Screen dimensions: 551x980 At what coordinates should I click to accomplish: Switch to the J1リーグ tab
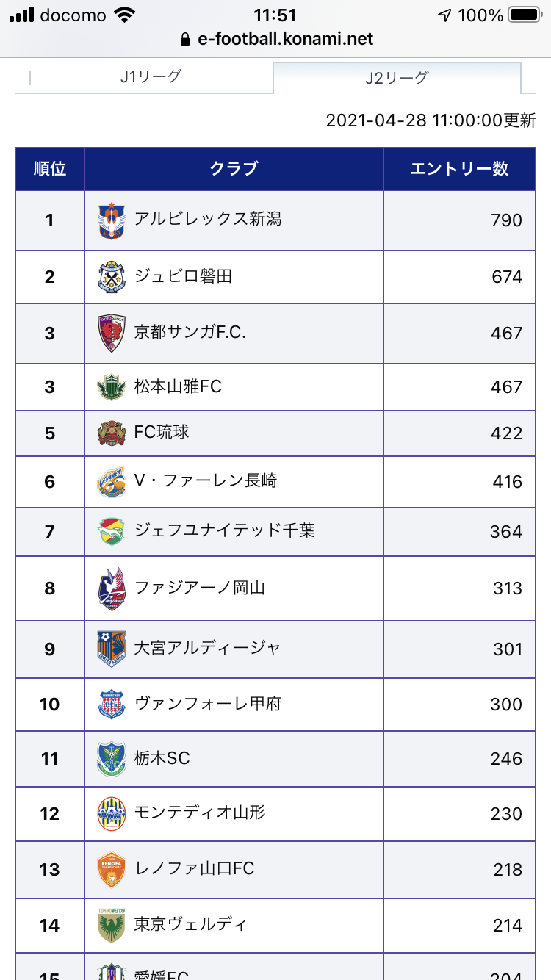pyautogui.click(x=151, y=76)
